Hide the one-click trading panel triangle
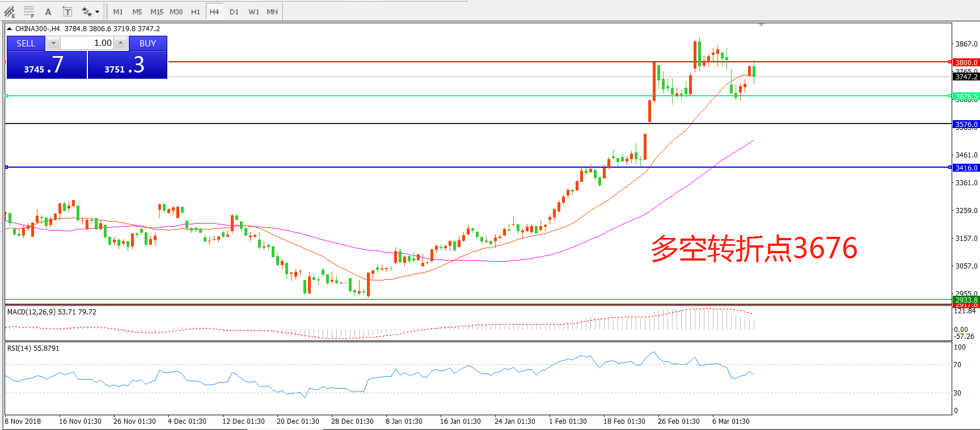This screenshot has width=980, height=430. click(x=9, y=28)
